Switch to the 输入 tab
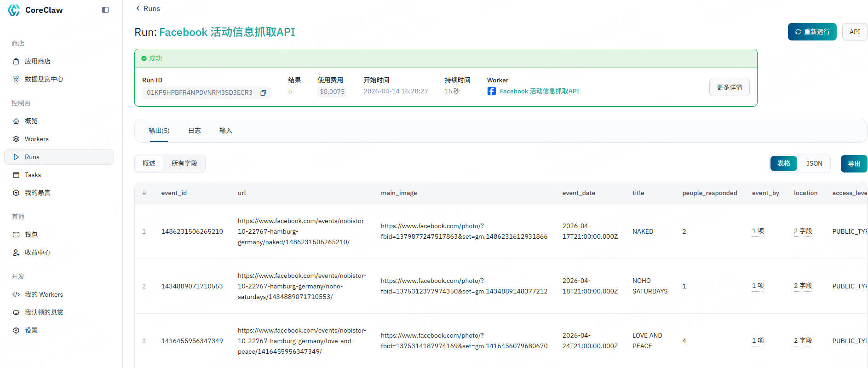Image resolution: width=868 pixels, height=368 pixels. 225,131
